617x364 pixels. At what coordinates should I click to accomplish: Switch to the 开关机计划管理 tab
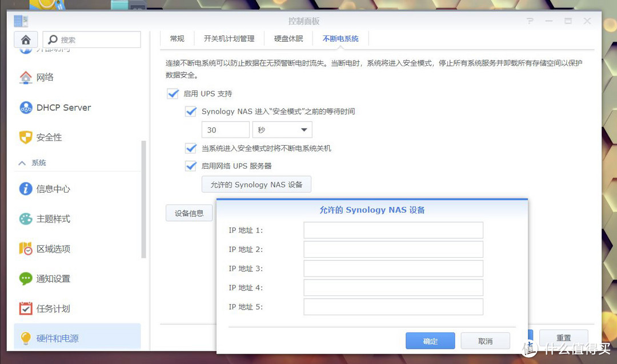[x=229, y=38]
